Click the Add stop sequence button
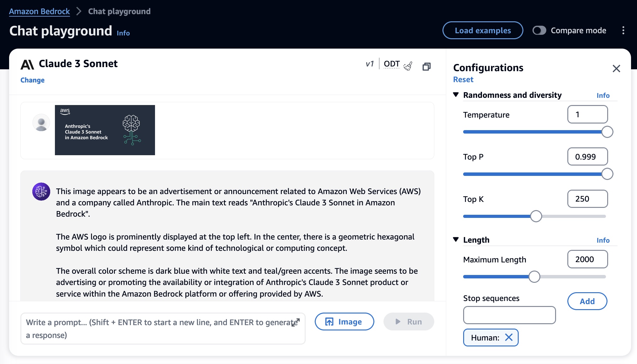The image size is (637, 364). [587, 301]
